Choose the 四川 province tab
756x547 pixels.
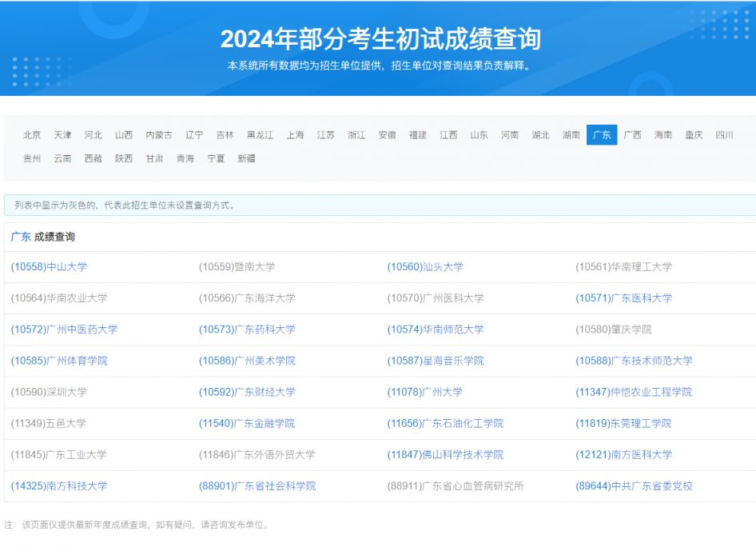click(x=725, y=135)
